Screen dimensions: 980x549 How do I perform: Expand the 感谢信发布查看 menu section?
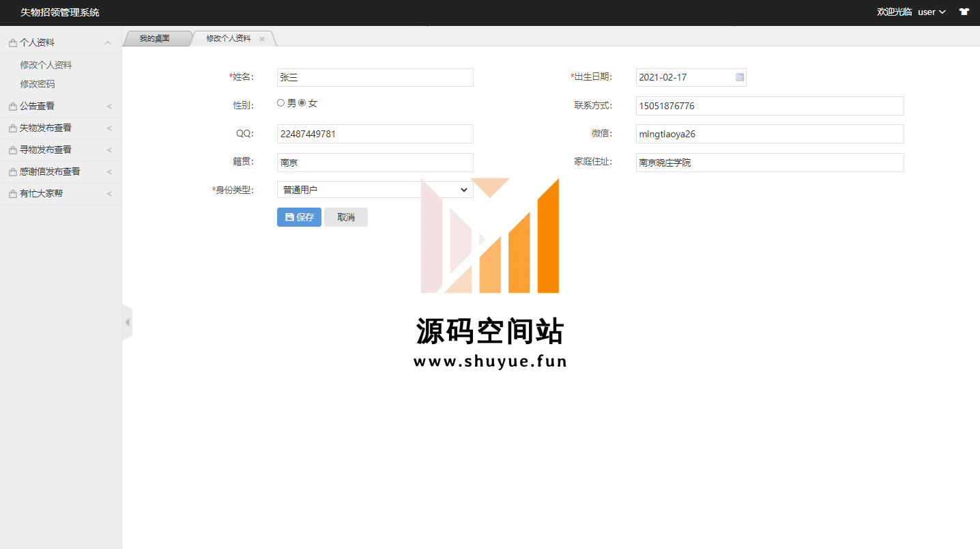tap(109, 172)
